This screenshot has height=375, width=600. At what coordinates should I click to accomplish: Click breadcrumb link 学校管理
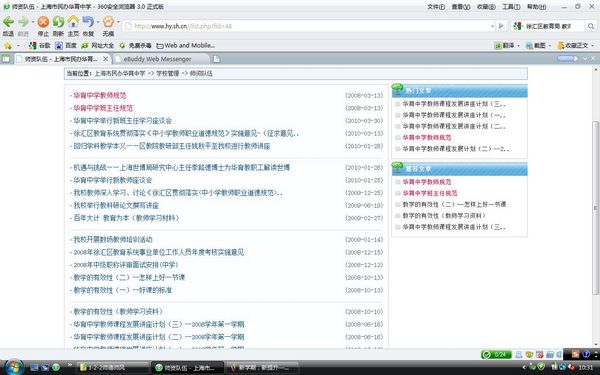167,73
